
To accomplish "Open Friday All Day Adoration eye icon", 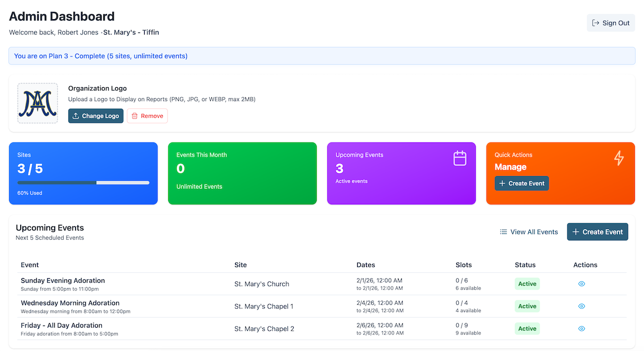I will click(581, 329).
